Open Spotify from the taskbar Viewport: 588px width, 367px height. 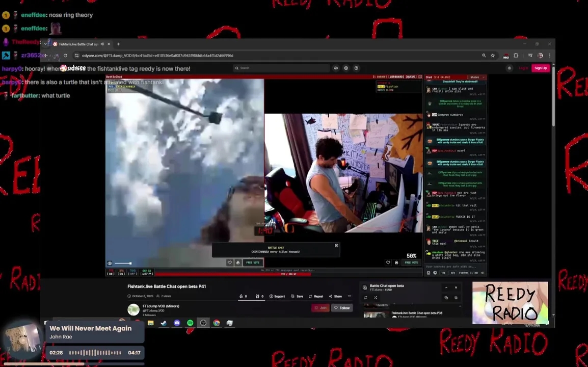pyautogui.click(x=190, y=323)
